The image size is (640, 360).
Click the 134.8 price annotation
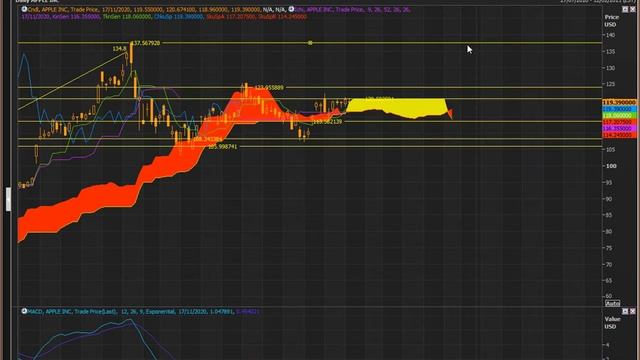point(120,49)
